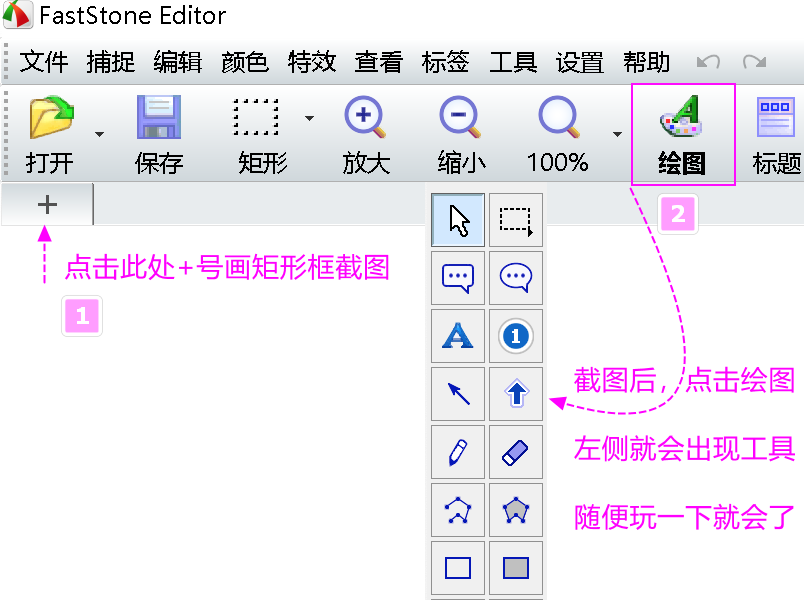Select the pencil freehand tool
The height and width of the screenshot is (602, 804).
click(458, 452)
